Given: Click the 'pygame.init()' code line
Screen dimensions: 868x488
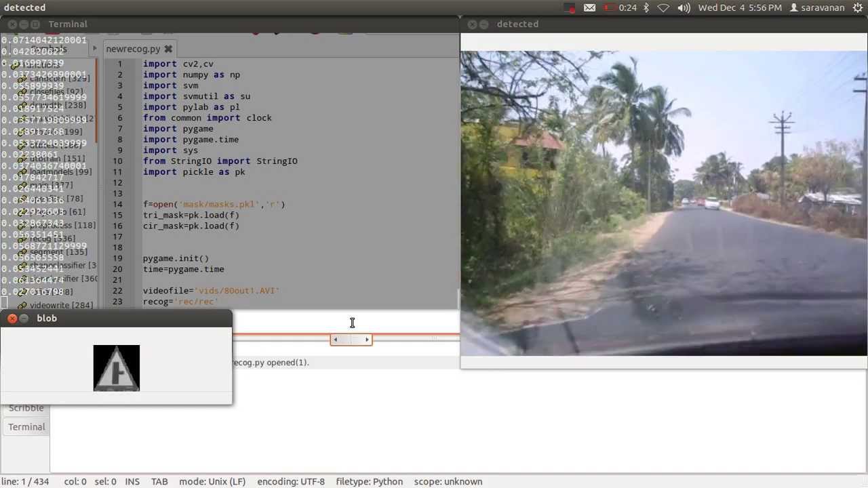Looking at the screenshot, I should (176, 258).
